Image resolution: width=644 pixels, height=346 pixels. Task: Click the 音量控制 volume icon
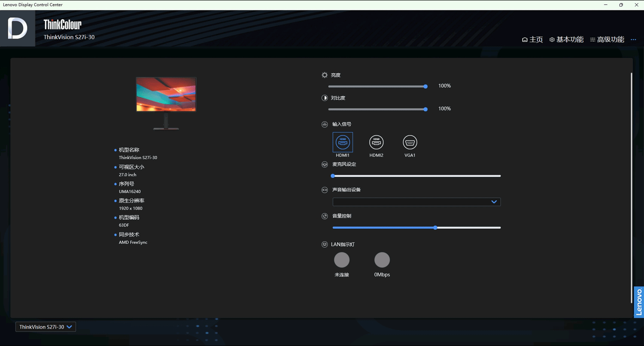pyautogui.click(x=325, y=216)
